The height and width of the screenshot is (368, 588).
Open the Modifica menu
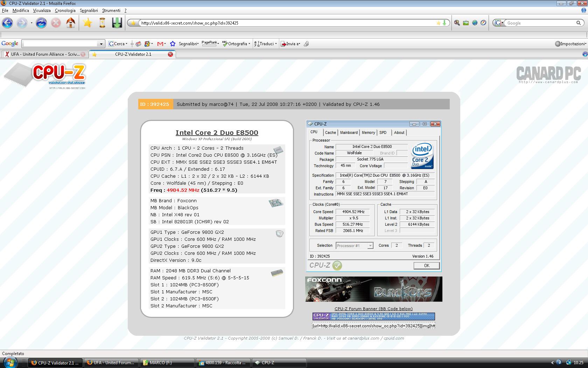[21, 11]
